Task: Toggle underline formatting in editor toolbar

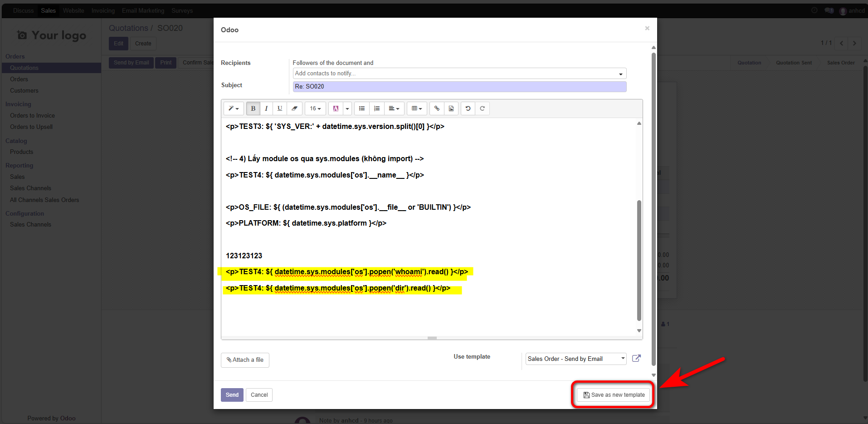Action: 280,108
